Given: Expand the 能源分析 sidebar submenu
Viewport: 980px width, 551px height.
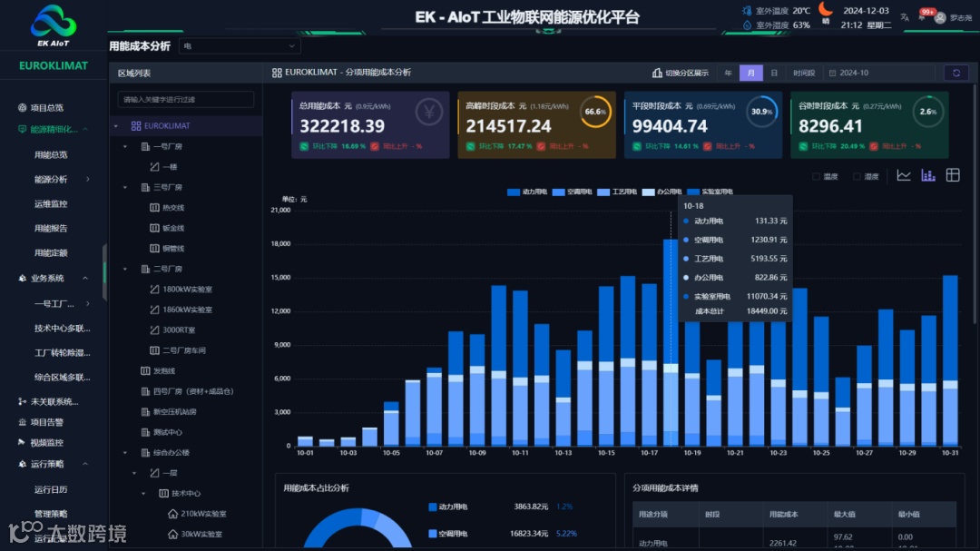Looking at the screenshot, I should pyautogui.click(x=87, y=180).
